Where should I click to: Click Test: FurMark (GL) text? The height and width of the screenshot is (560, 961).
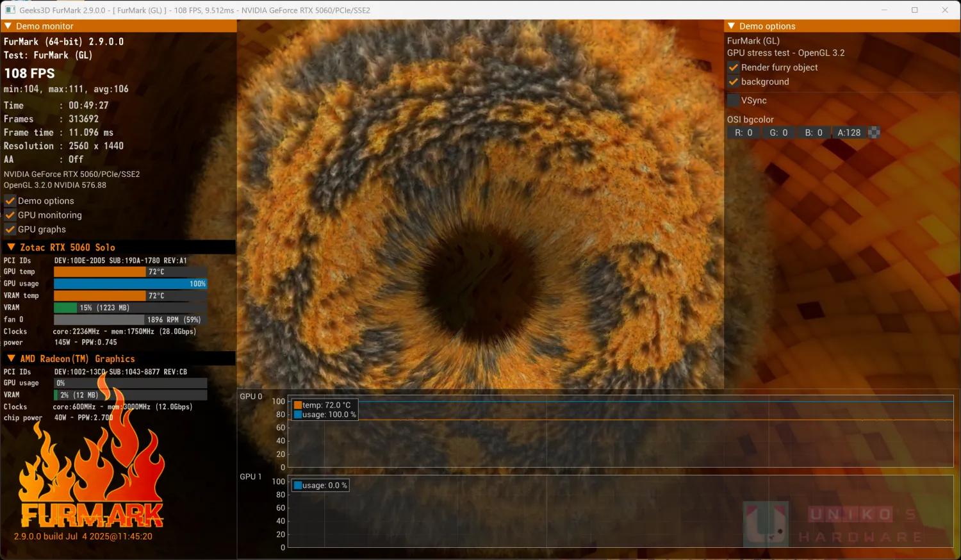pos(48,55)
